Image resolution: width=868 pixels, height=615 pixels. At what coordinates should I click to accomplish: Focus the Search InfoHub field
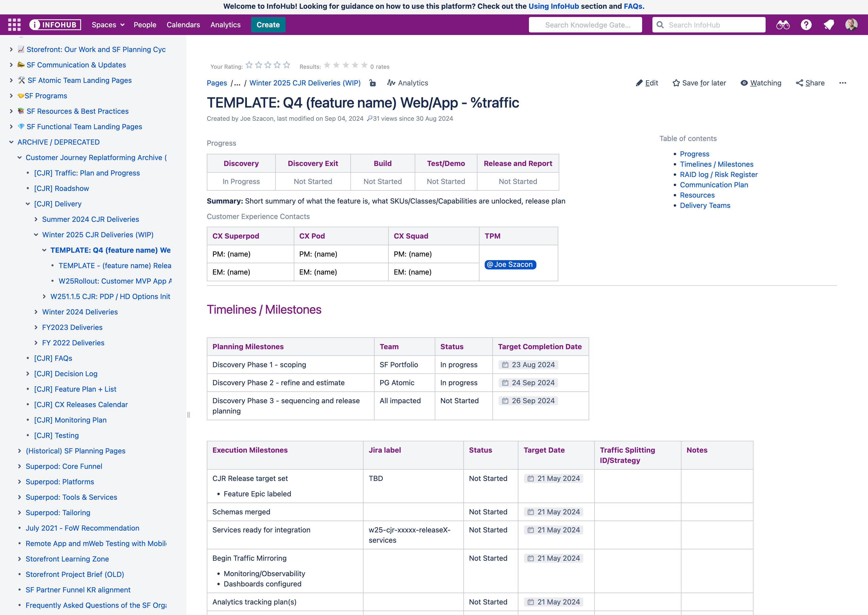point(709,25)
